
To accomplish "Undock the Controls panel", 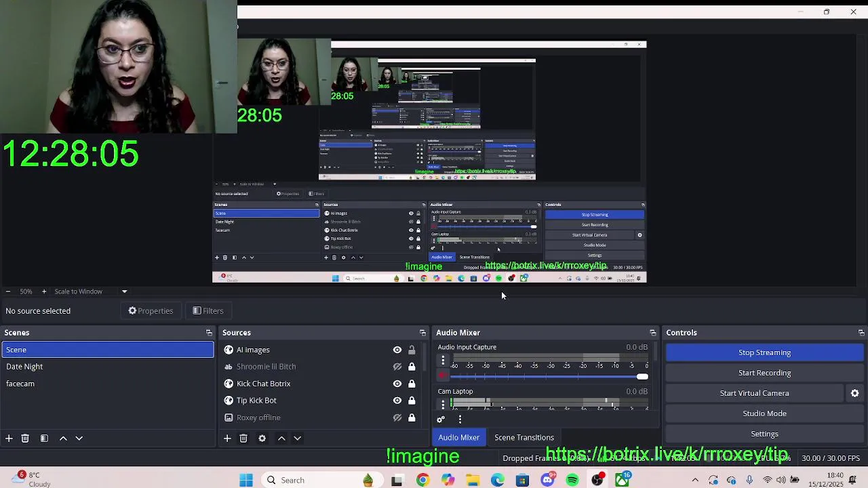I will [861, 333].
